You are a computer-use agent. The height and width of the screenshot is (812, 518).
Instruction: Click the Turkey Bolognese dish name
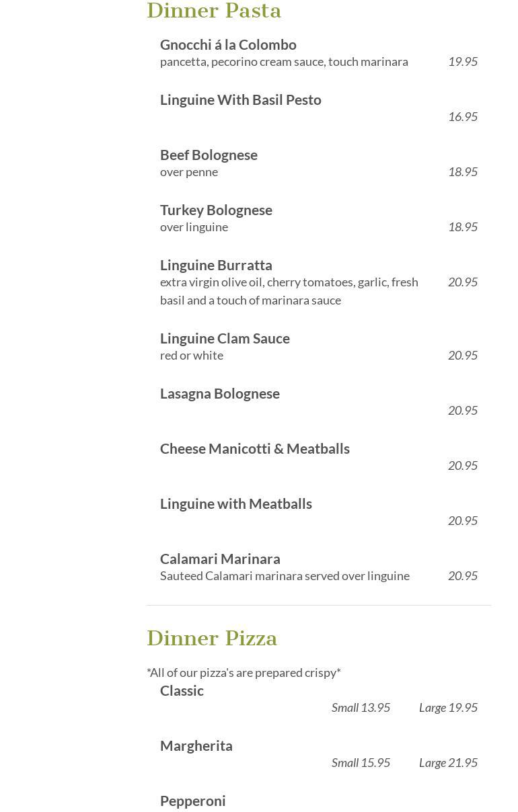216,210
